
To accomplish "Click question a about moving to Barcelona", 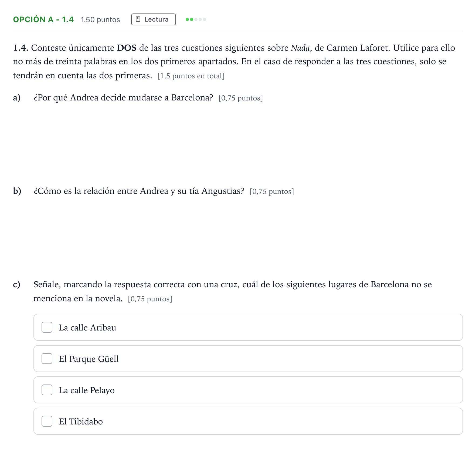I will point(123,97).
